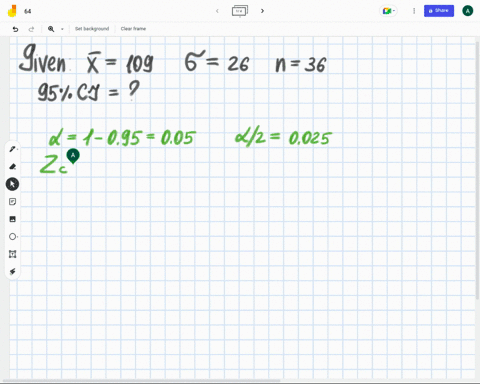Screen dimensions: 480x384
Task: Undo the last action
Action: 15,29
